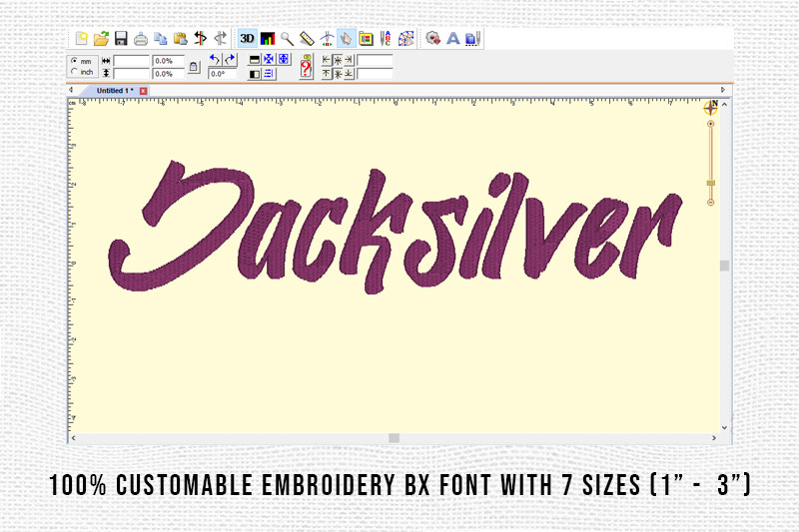Print the current design

[141, 39]
